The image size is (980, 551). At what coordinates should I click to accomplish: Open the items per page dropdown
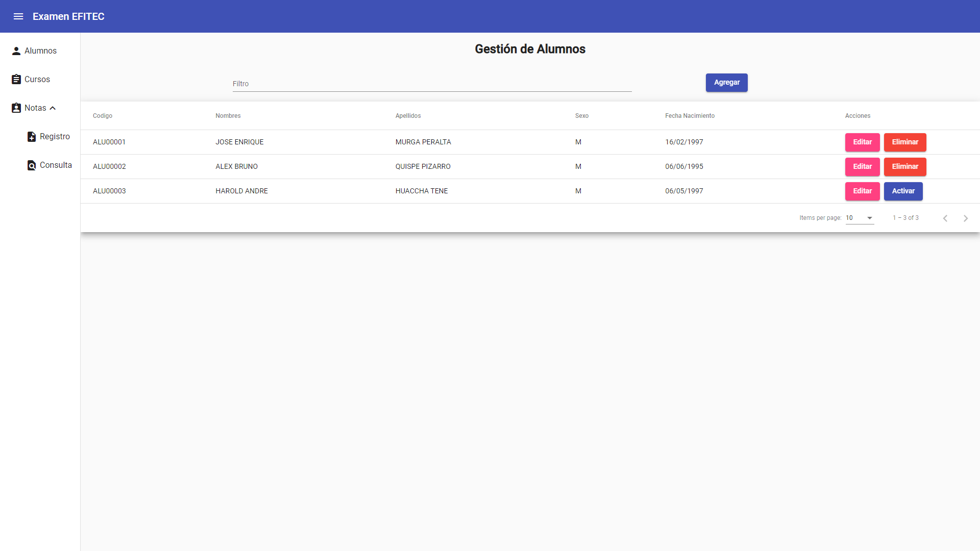click(x=860, y=218)
